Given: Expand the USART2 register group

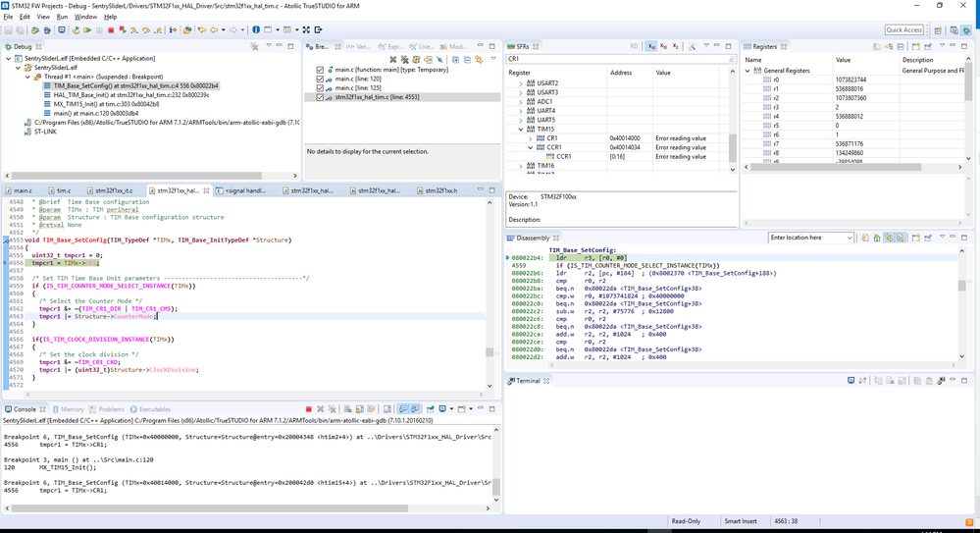Looking at the screenshot, I should click(521, 83).
